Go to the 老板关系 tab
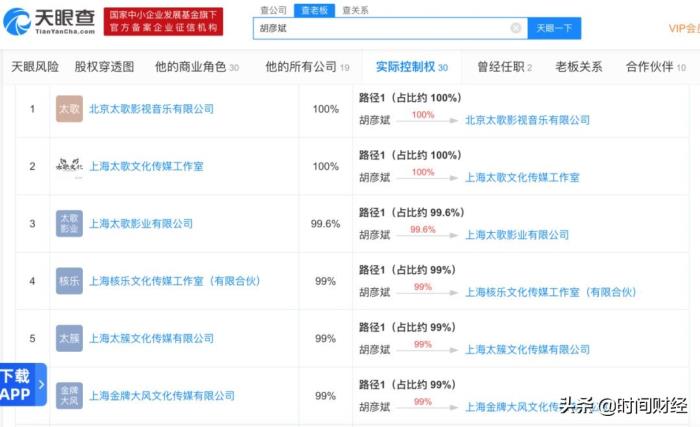700x427 pixels. [578, 67]
